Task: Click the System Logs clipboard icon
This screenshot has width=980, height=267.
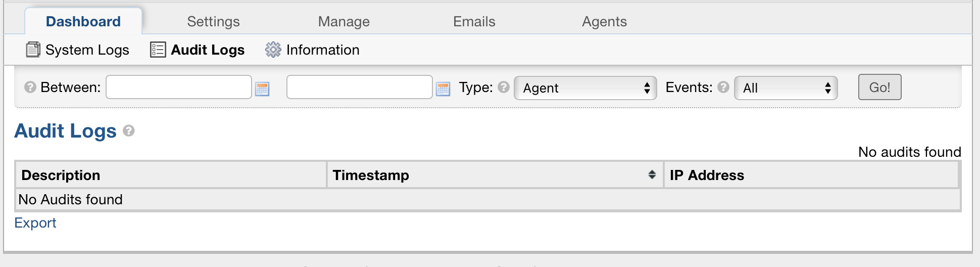Action: pyautogui.click(x=33, y=50)
